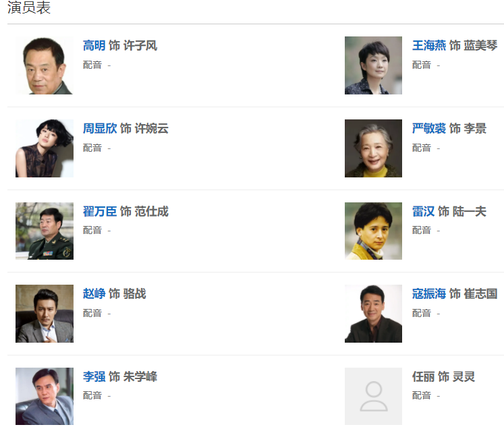Click the portrait next to 周显欣
The image size is (504, 427).
[x=45, y=148]
